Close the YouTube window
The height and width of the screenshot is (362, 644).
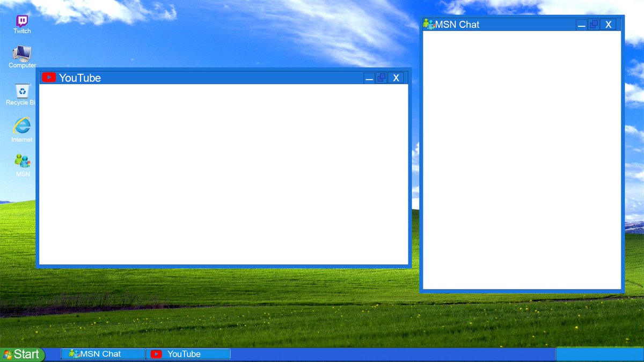coord(396,78)
